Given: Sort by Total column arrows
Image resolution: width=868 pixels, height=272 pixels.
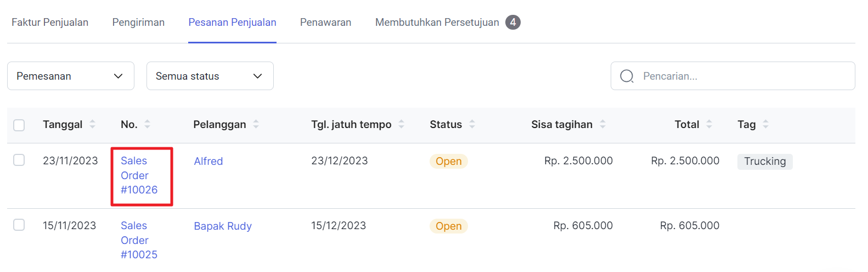Looking at the screenshot, I should [709, 124].
